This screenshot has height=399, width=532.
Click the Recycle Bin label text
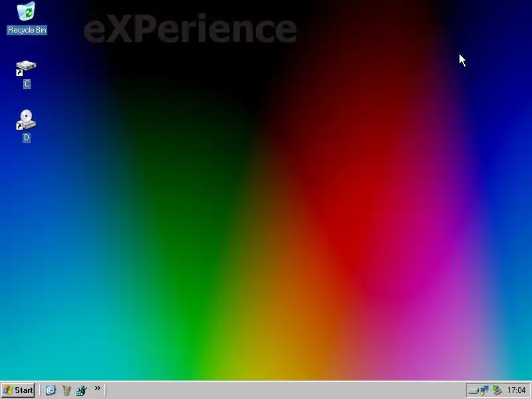pos(27,30)
